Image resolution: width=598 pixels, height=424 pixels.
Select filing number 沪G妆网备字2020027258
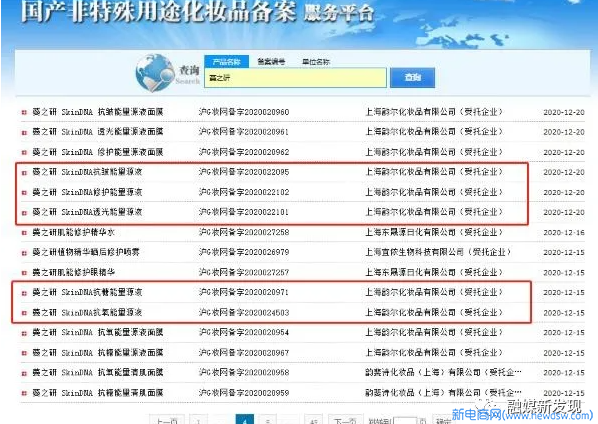point(244,232)
